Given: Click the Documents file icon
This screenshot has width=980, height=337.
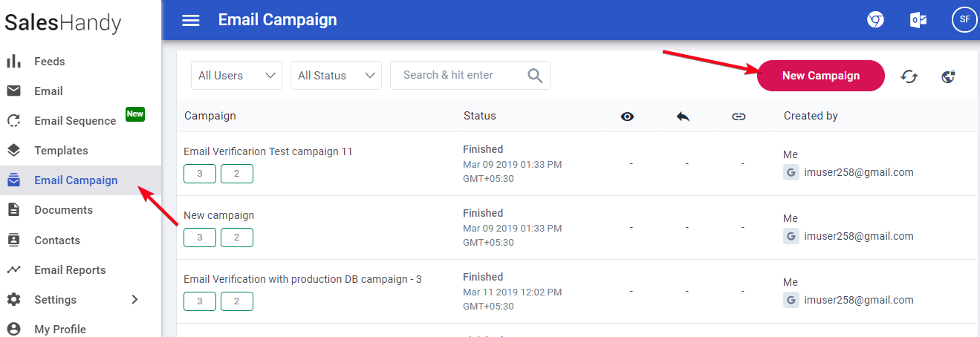Looking at the screenshot, I should (13, 209).
